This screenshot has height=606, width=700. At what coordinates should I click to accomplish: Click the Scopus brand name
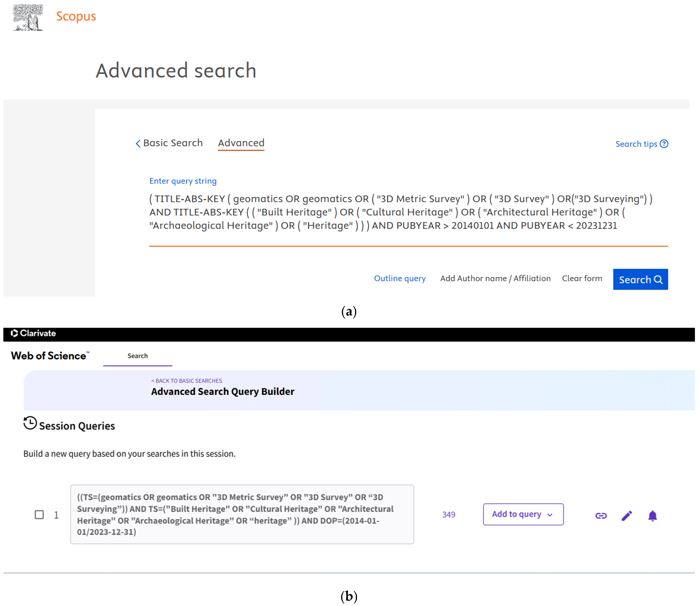[x=76, y=16]
